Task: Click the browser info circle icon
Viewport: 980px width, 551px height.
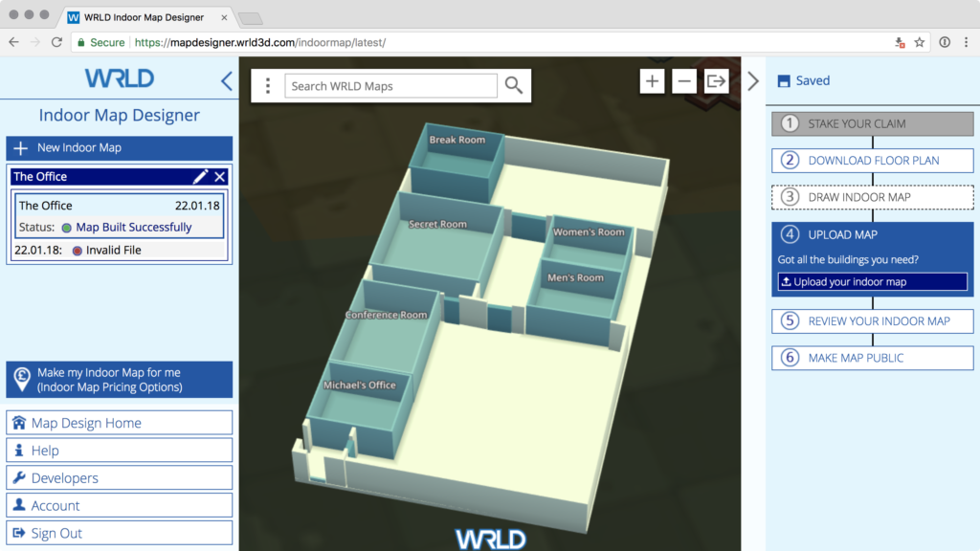Action: click(945, 42)
